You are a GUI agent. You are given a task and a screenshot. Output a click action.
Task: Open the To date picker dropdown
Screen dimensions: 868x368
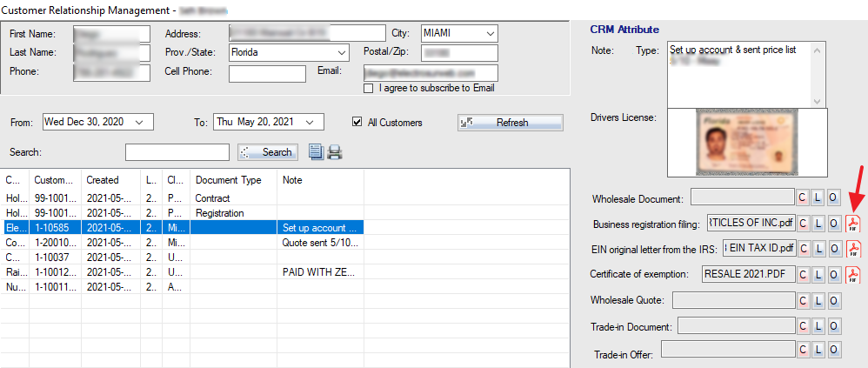pyautogui.click(x=310, y=122)
